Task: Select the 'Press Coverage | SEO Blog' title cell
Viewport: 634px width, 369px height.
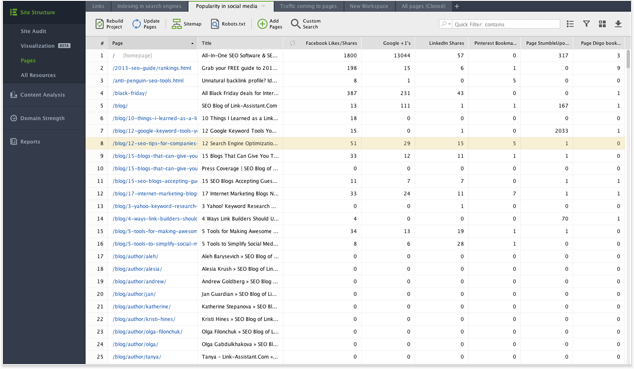Action: tap(240, 168)
